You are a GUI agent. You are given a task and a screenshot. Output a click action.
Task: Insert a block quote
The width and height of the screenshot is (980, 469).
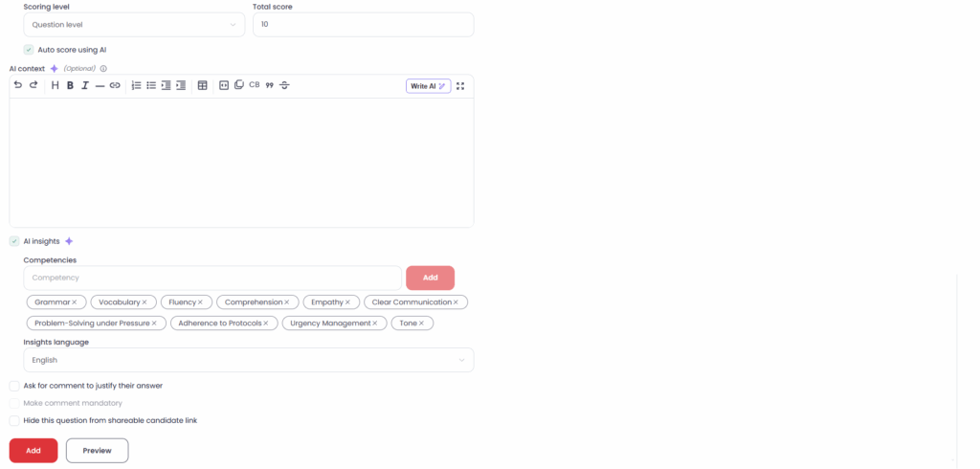pos(269,86)
